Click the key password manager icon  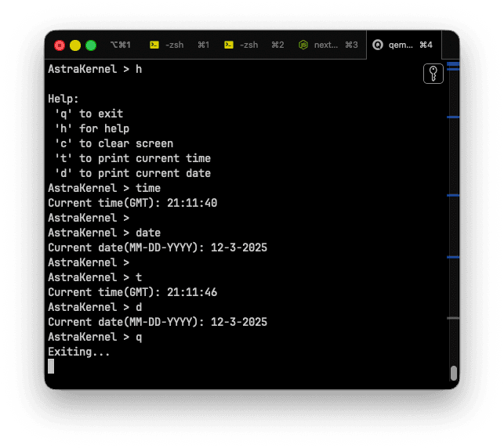(x=433, y=74)
